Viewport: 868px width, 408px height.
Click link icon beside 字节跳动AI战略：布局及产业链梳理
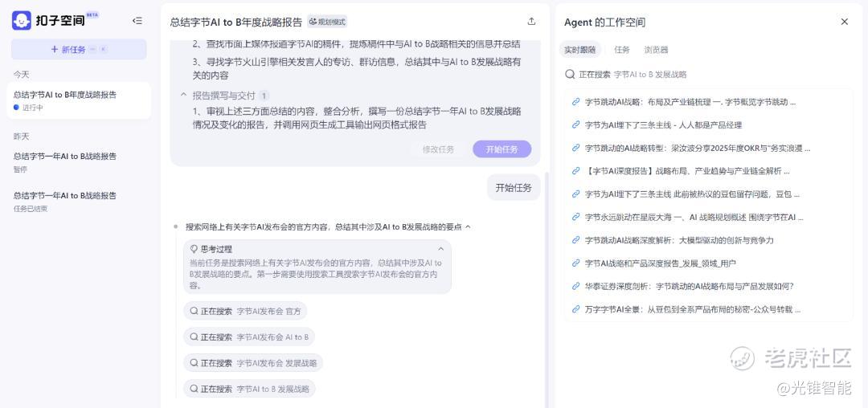click(x=575, y=102)
